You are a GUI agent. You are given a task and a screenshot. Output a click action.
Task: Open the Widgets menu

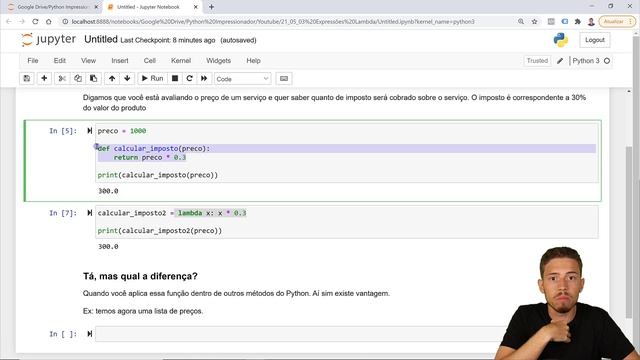(x=218, y=60)
